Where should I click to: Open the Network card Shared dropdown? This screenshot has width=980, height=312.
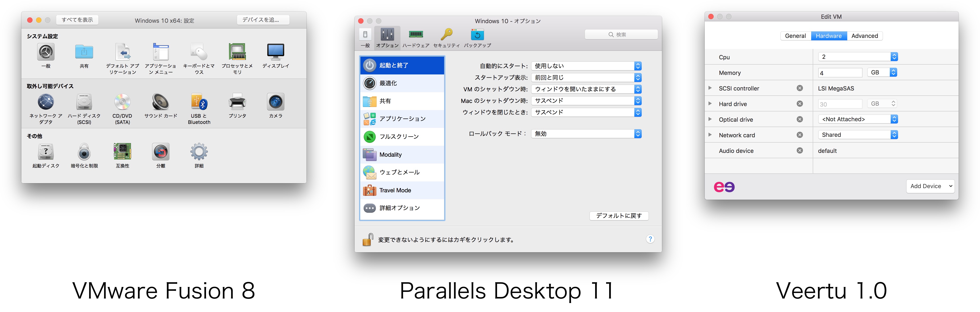pos(857,135)
